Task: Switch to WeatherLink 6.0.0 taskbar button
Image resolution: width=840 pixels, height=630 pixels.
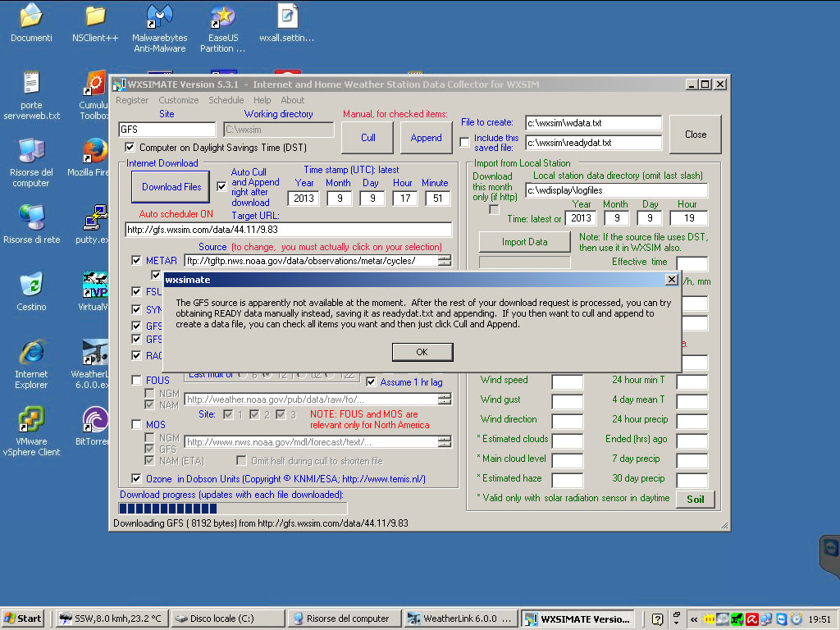Action: click(x=460, y=619)
